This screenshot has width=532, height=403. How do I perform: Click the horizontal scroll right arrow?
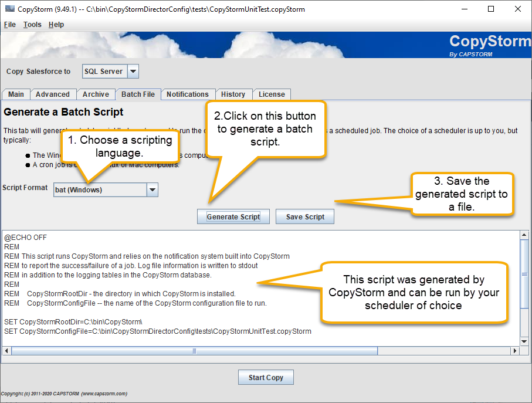(x=515, y=351)
